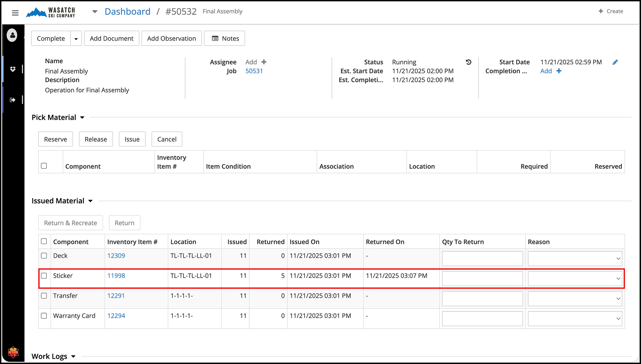Tick the checkbox for the Deck component
Screen dimensions: 641x364
click(x=44, y=256)
